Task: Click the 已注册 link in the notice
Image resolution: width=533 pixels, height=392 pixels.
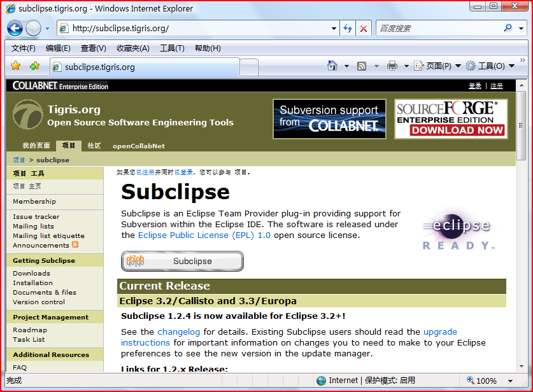Action: tap(145, 172)
